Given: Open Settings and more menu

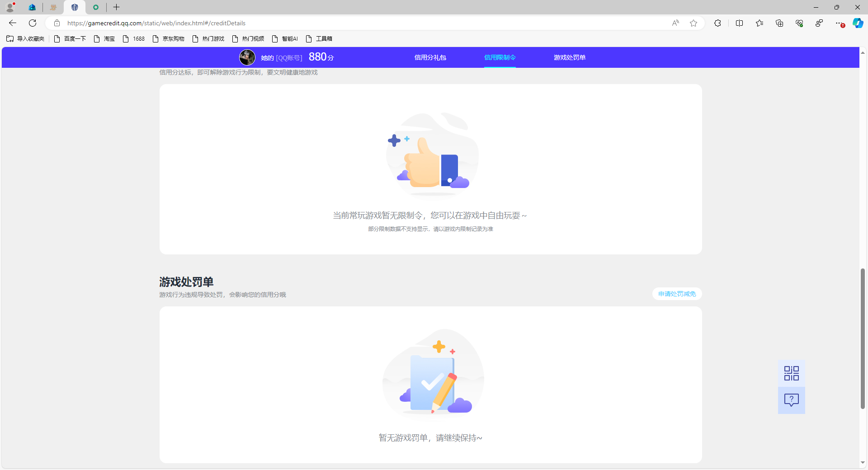Looking at the screenshot, I should [839, 23].
